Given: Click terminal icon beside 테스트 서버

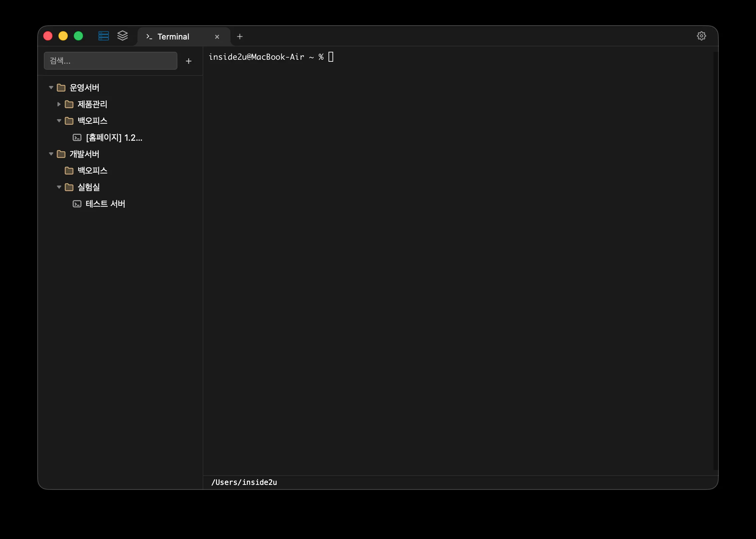Looking at the screenshot, I should tap(77, 204).
